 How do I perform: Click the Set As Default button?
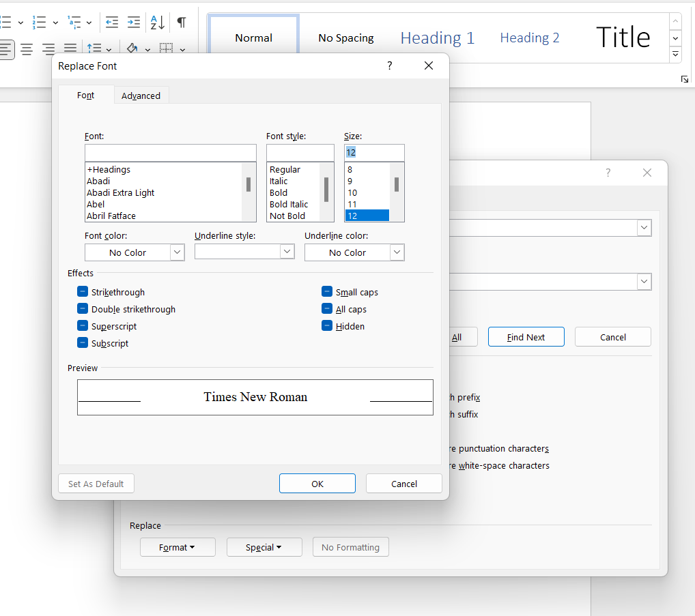pos(96,484)
